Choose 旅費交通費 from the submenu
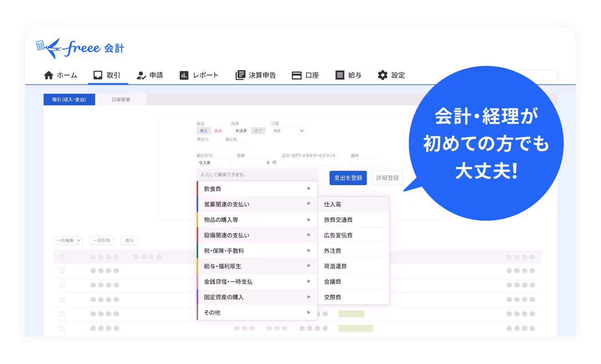Screen dimensions: 601x364 (338, 220)
